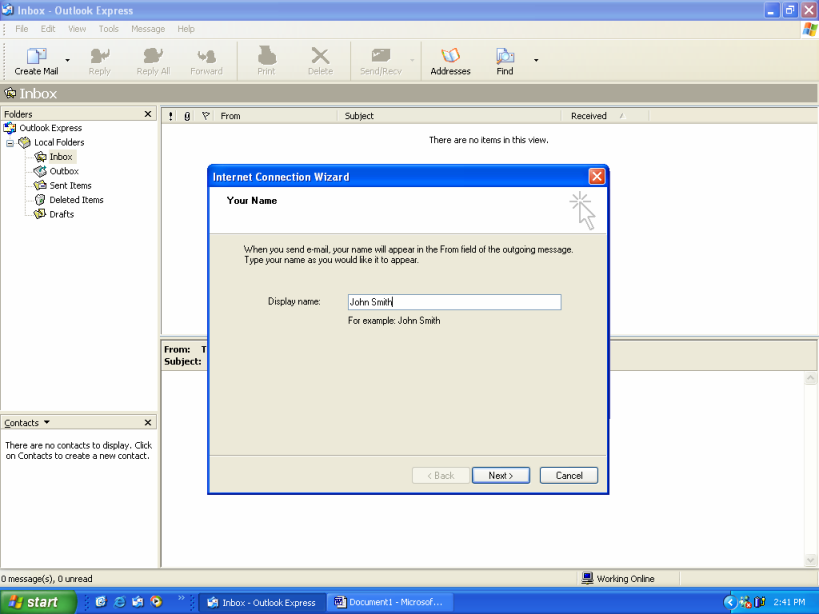
Task: Sort by Priority column header icon
Action: point(171,116)
